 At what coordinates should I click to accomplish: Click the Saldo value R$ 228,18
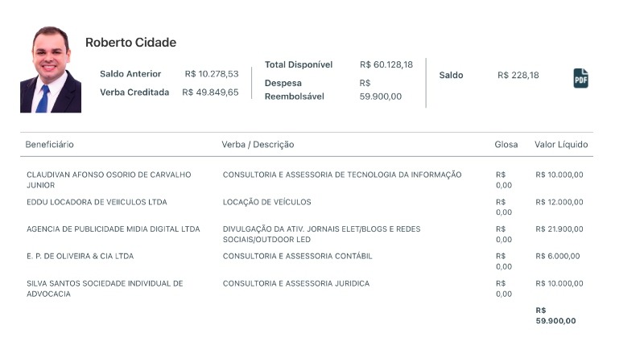point(518,76)
